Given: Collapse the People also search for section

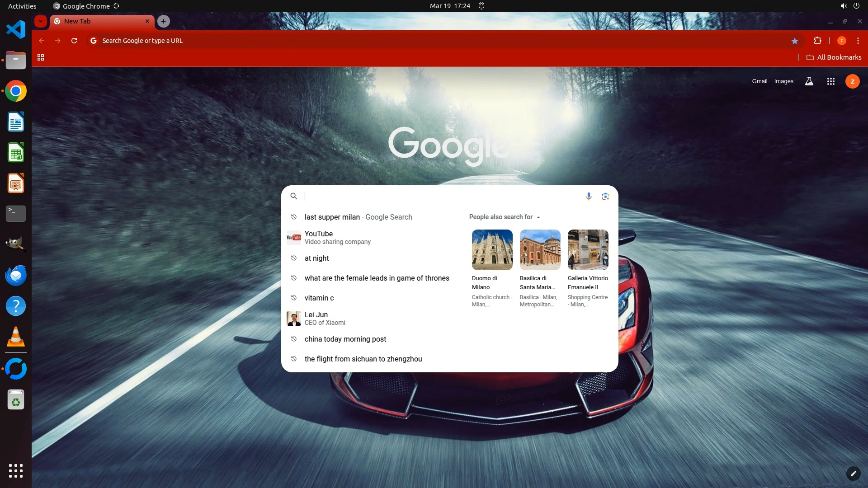Looking at the screenshot, I should (538, 217).
